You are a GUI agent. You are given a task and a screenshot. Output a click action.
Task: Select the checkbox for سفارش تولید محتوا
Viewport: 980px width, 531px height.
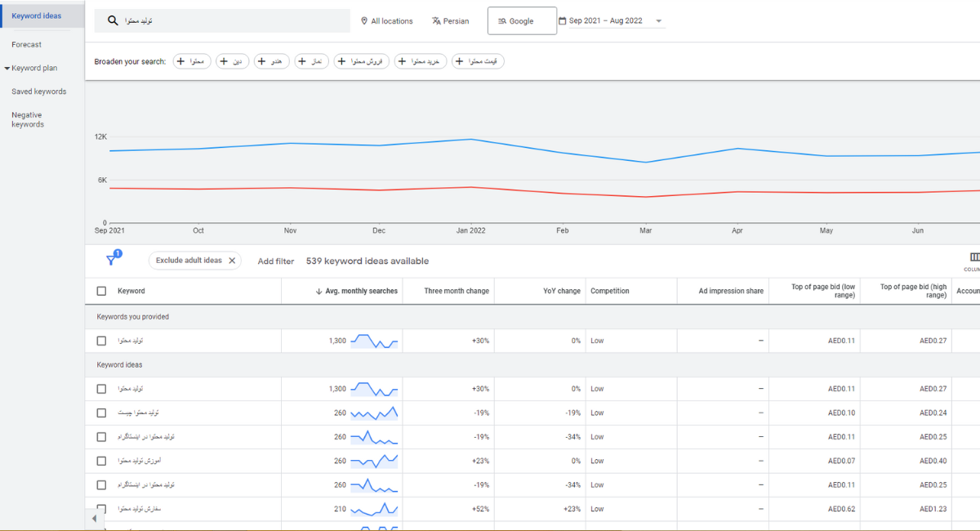pyautogui.click(x=101, y=509)
